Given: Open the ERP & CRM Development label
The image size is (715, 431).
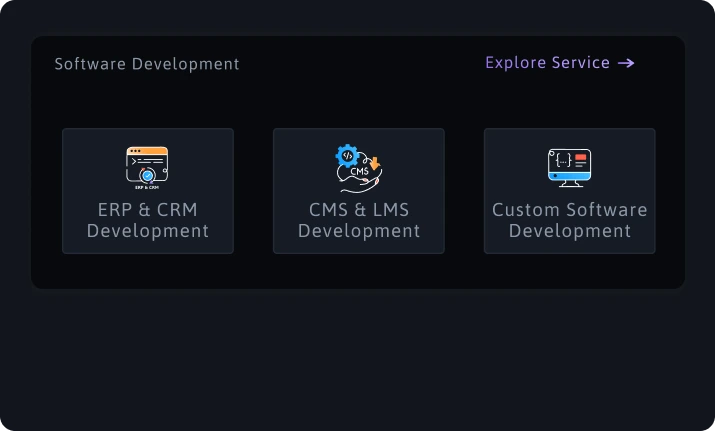Looking at the screenshot, I should point(148,220).
